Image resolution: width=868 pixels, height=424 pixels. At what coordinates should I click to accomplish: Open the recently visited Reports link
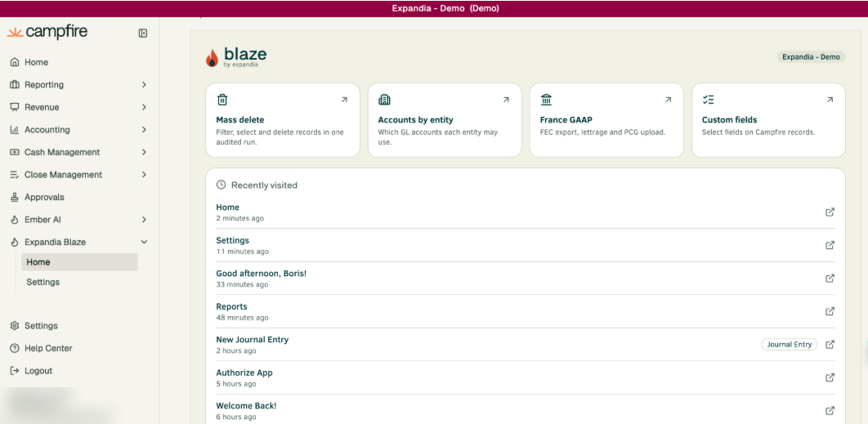pyautogui.click(x=231, y=306)
